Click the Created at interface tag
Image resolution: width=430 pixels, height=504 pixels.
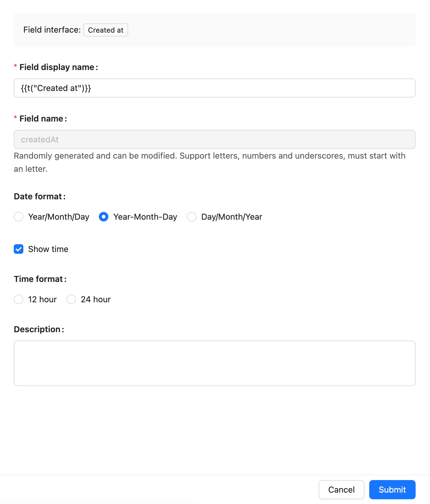pyautogui.click(x=105, y=30)
